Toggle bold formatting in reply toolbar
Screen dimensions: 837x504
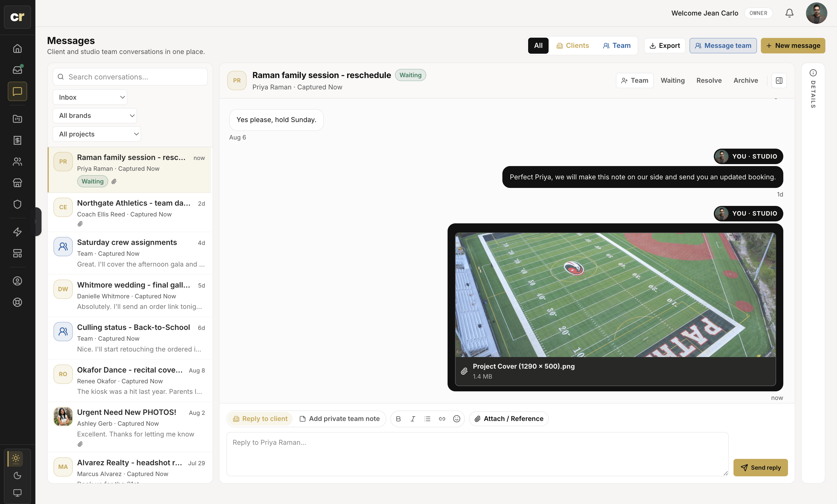(398, 419)
